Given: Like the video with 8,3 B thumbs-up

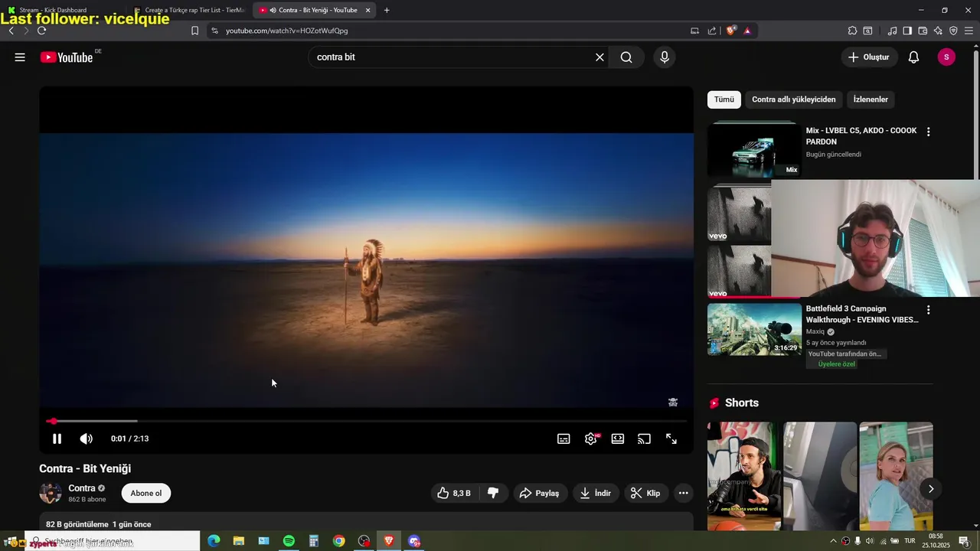Looking at the screenshot, I should click(454, 494).
